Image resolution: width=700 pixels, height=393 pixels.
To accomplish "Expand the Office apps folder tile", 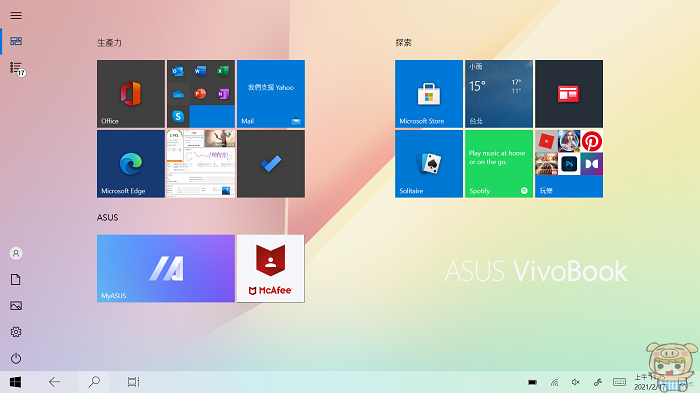I will (x=201, y=94).
